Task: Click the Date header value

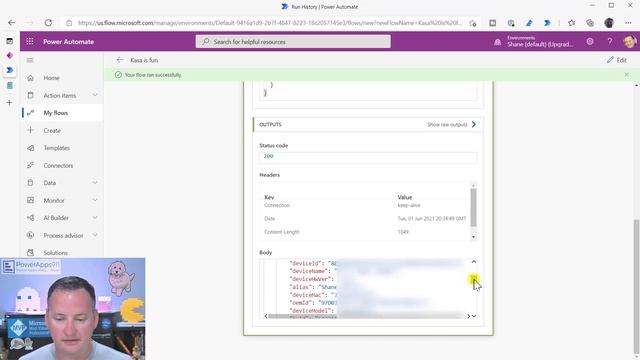Action: coord(432,219)
